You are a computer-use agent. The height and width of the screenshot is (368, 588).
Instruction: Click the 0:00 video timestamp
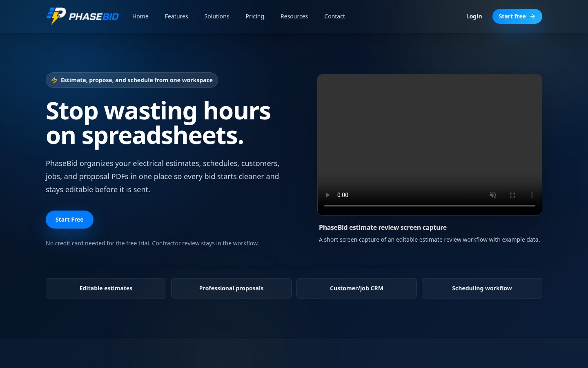(343, 195)
